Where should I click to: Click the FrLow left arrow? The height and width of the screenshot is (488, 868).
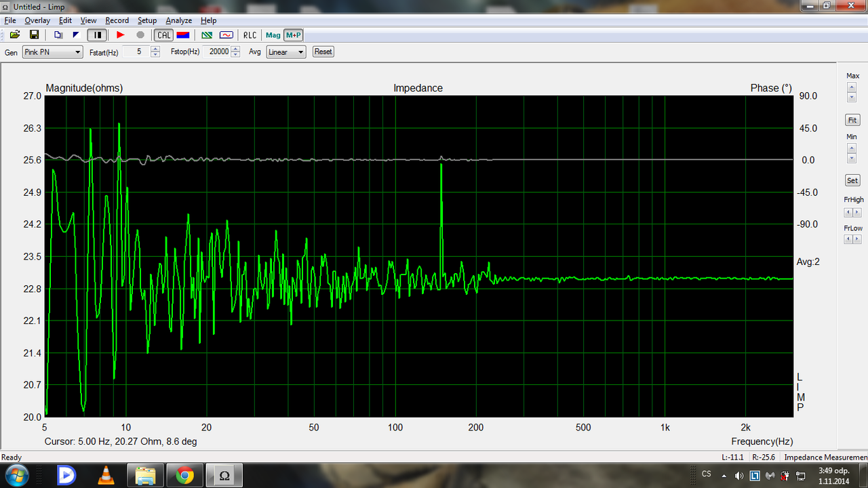click(x=848, y=239)
